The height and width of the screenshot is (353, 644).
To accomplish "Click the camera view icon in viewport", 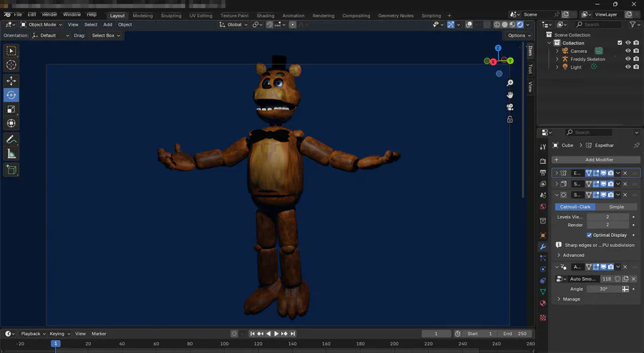I will click(x=510, y=107).
